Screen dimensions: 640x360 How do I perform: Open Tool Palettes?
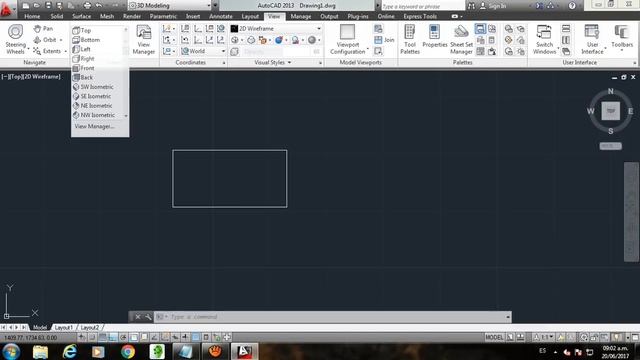click(x=410, y=40)
